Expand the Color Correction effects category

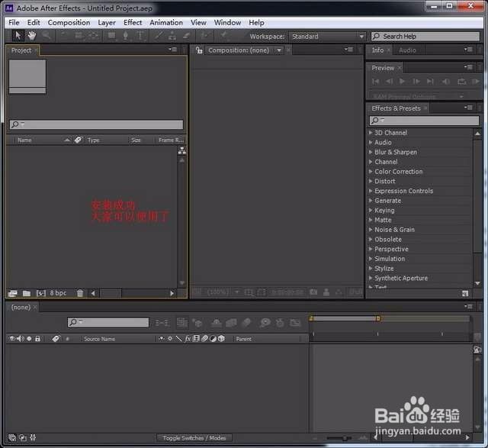point(371,172)
